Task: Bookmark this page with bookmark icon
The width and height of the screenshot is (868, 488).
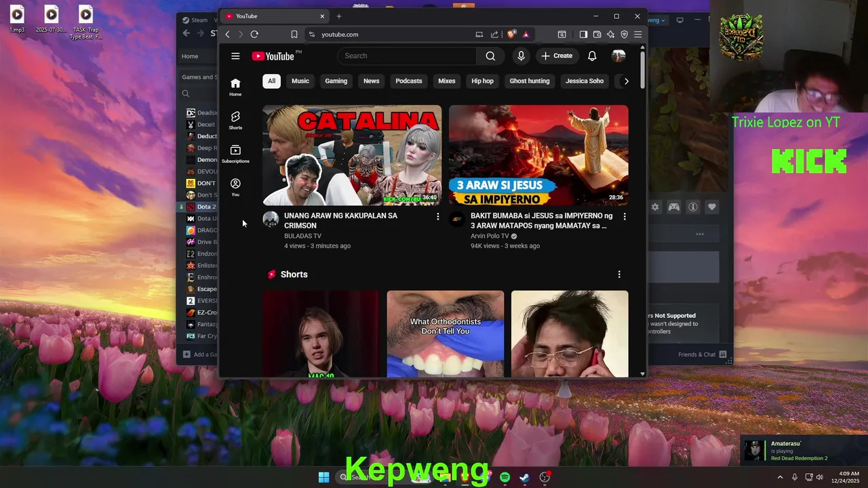Action: pos(294,35)
